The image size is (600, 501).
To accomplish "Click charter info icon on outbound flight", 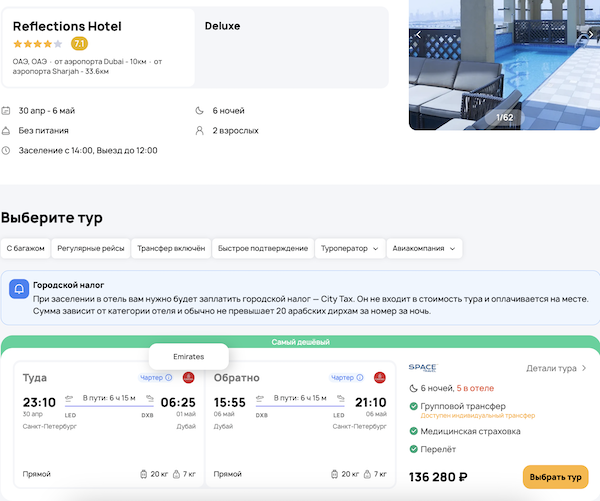I will 168,378.
